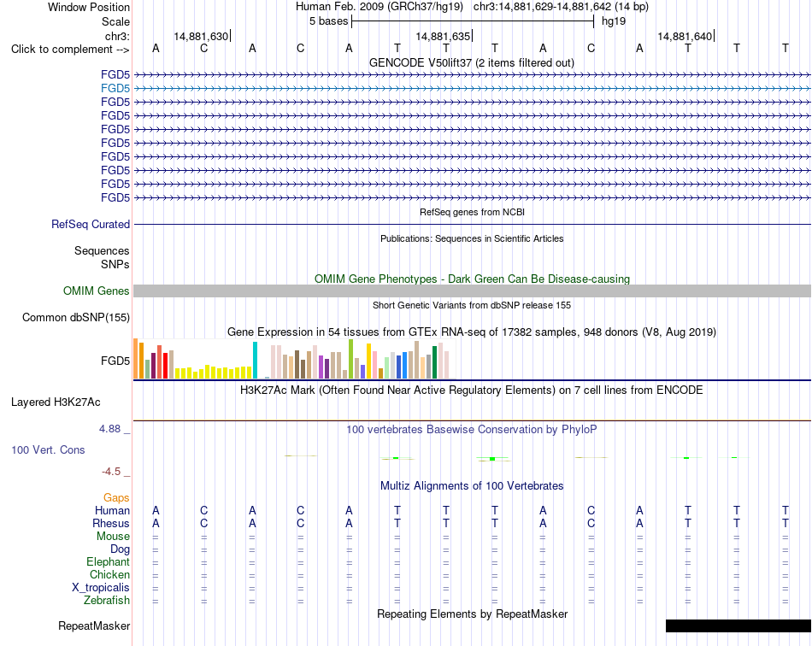Click the 'Scale' label at top
The width and height of the screenshot is (812, 646).
(115, 21)
